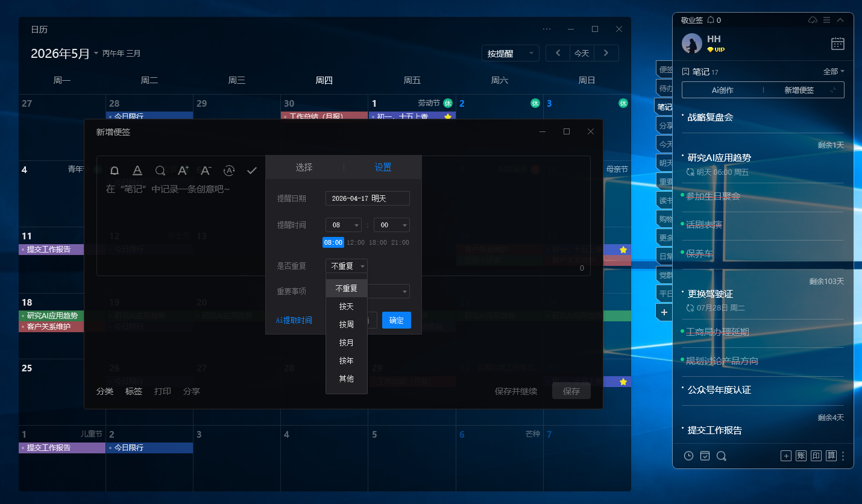
Task: Choose 按月 from repeat list
Action: click(347, 342)
